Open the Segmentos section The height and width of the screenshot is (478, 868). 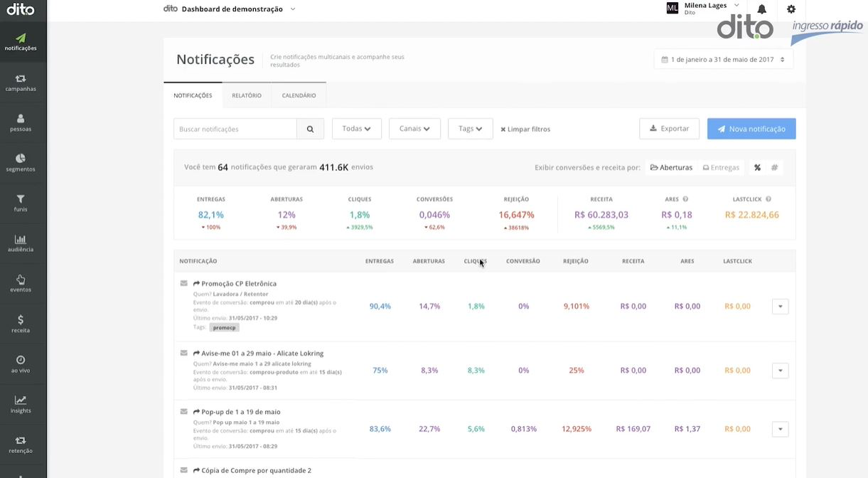(x=21, y=164)
